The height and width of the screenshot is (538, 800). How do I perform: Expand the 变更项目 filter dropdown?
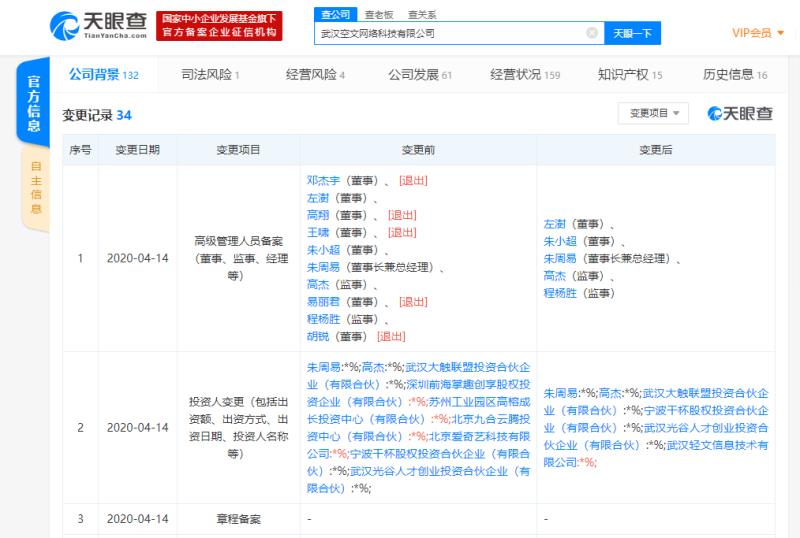[x=652, y=114]
